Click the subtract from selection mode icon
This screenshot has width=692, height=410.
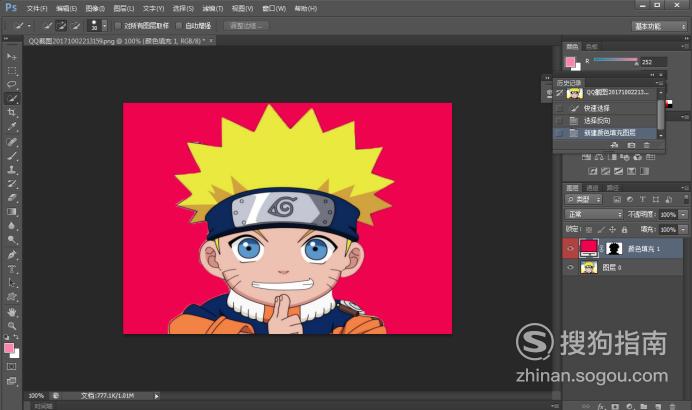(76, 26)
